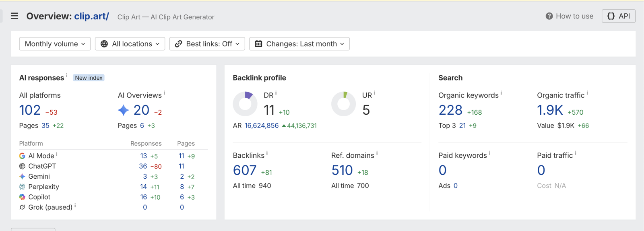Click the Paid traffic info icon
This screenshot has height=231, width=644.
point(576,153)
